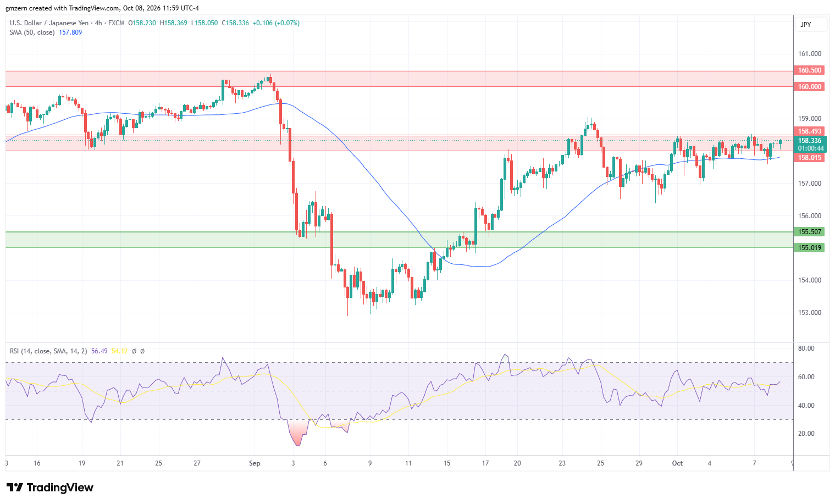Click the 20 date label on the time axis
This screenshot has height=504, width=835.
pos(517,463)
